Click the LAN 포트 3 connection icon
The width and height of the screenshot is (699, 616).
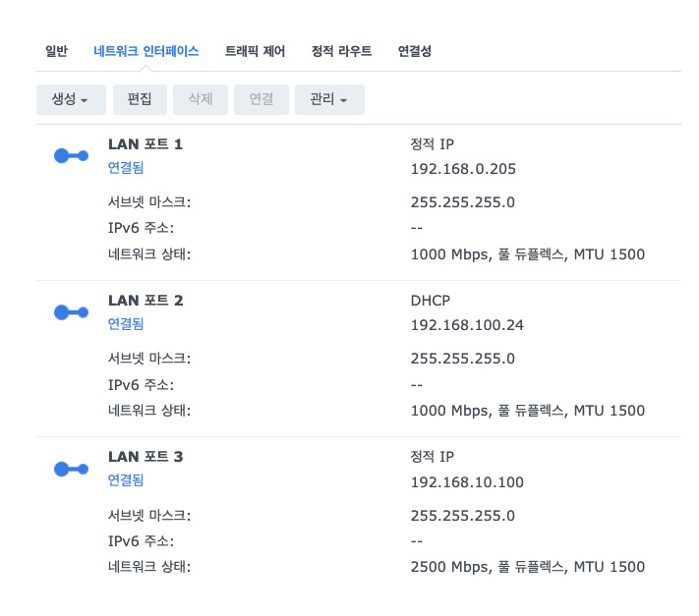[71, 469]
